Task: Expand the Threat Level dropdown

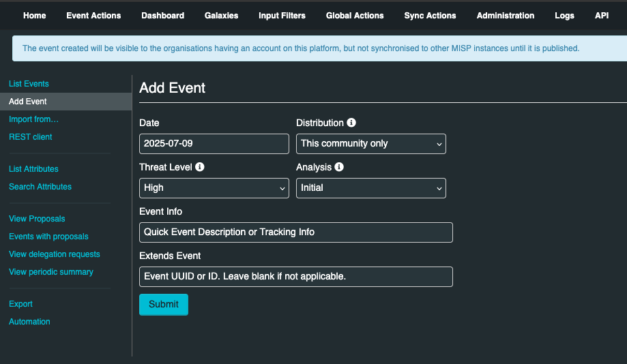Action: click(214, 188)
